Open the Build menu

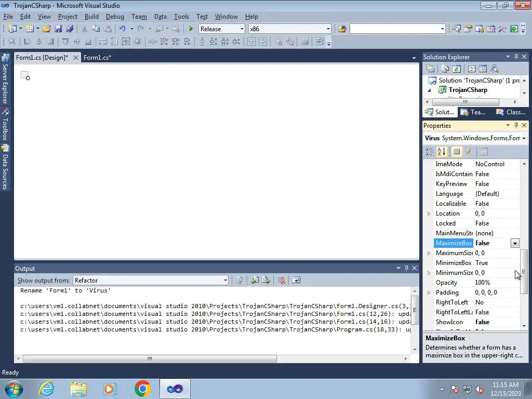pyautogui.click(x=91, y=17)
